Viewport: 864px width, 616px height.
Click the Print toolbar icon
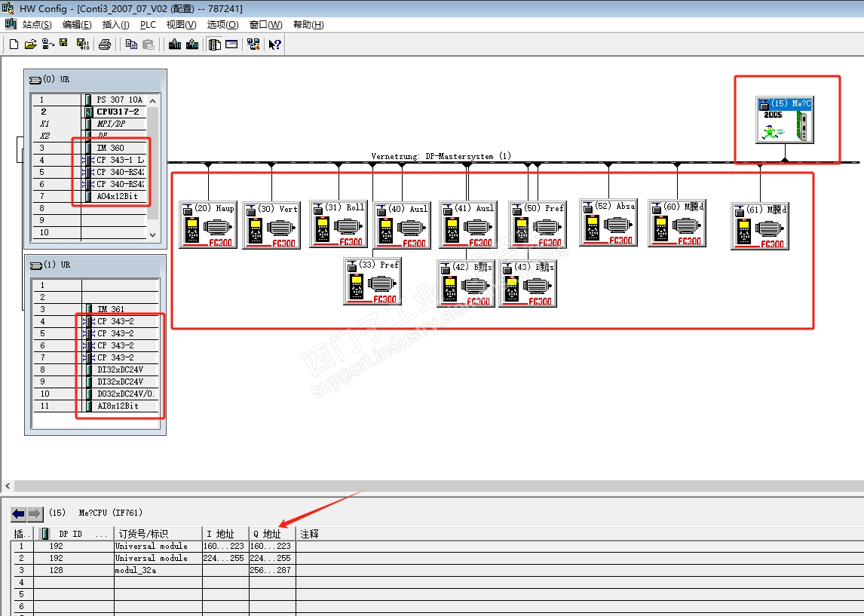tap(105, 44)
